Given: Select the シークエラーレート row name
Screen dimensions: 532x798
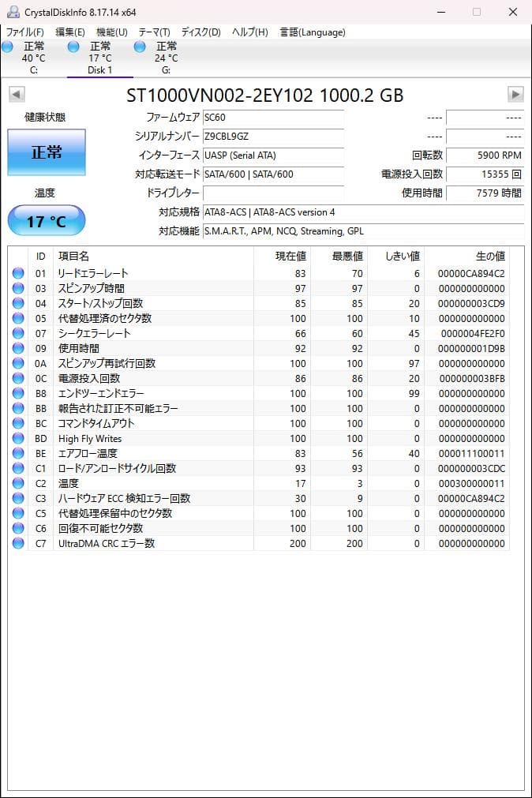Looking at the screenshot, I should (94, 333).
